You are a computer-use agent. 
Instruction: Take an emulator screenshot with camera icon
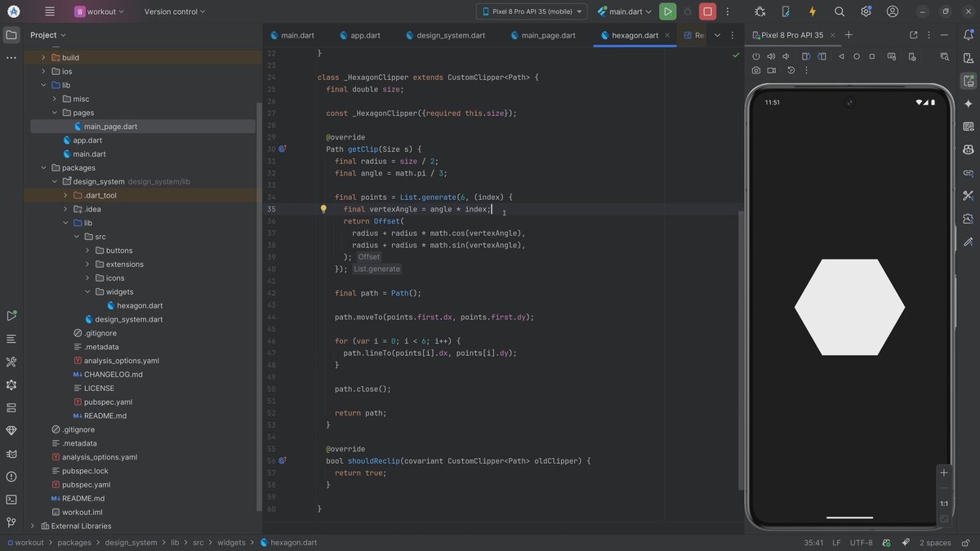[x=756, y=70]
